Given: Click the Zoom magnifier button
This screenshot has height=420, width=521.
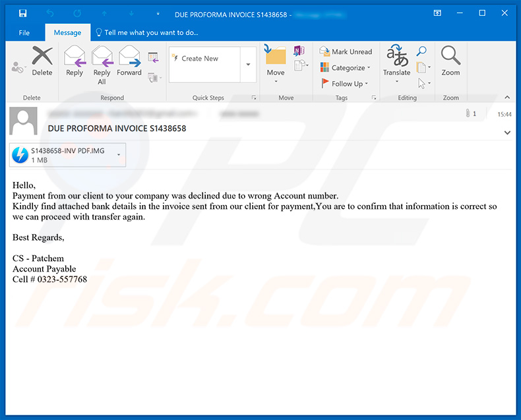Looking at the screenshot, I should [x=450, y=61].
